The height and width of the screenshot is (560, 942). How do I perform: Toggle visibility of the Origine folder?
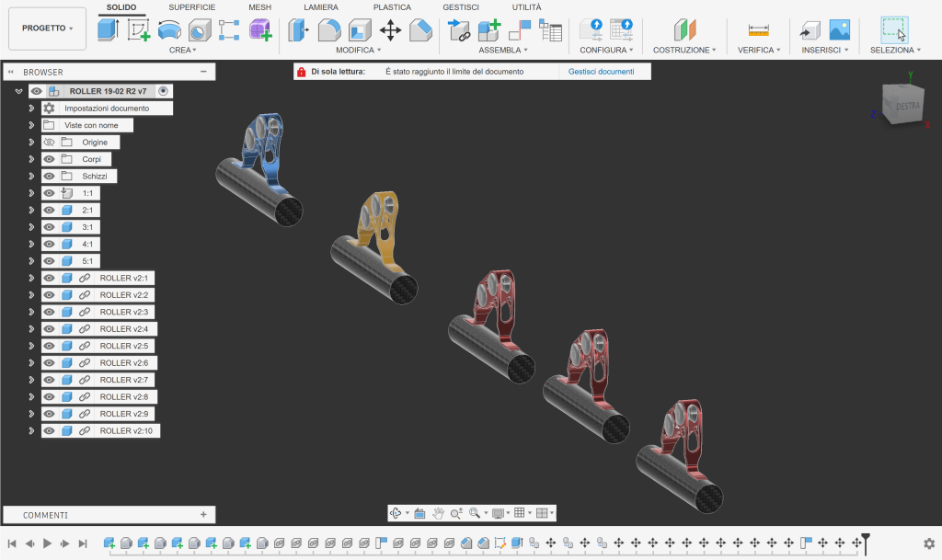pos(50,143)
